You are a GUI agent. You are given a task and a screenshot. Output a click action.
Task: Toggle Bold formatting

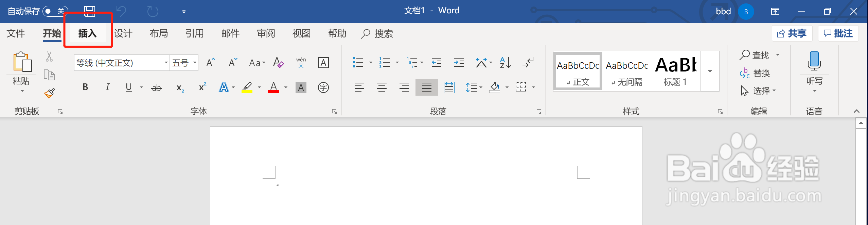pos(85,87)
